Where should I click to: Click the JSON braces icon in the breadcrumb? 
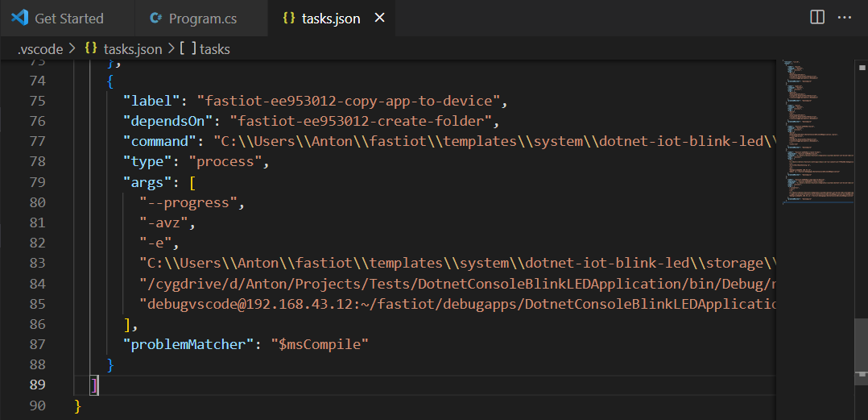(x=91, y=48)
